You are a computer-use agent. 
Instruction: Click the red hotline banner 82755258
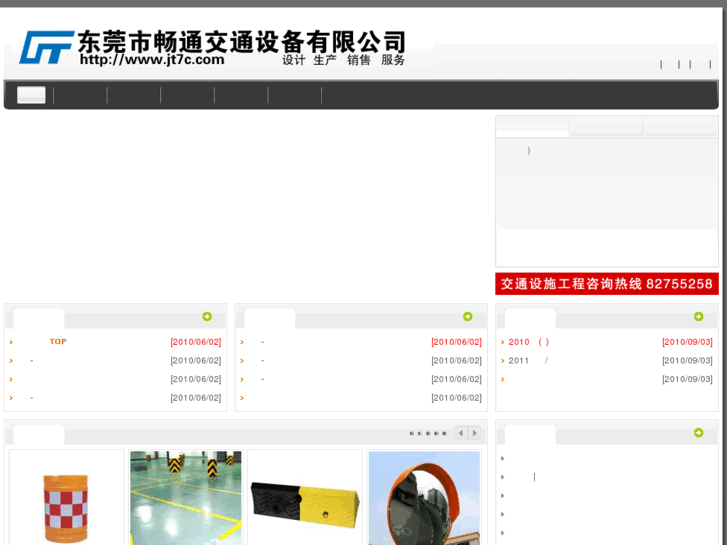(x=606, y=284)
